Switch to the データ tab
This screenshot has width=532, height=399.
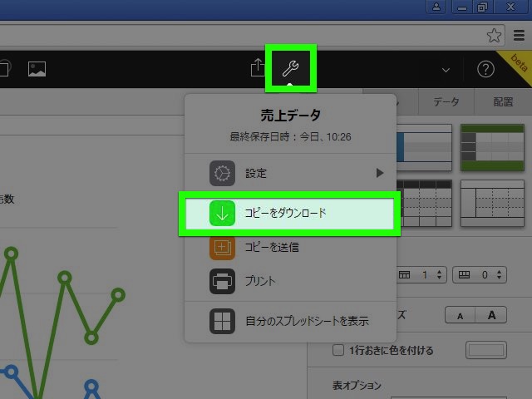pos(446,101)
